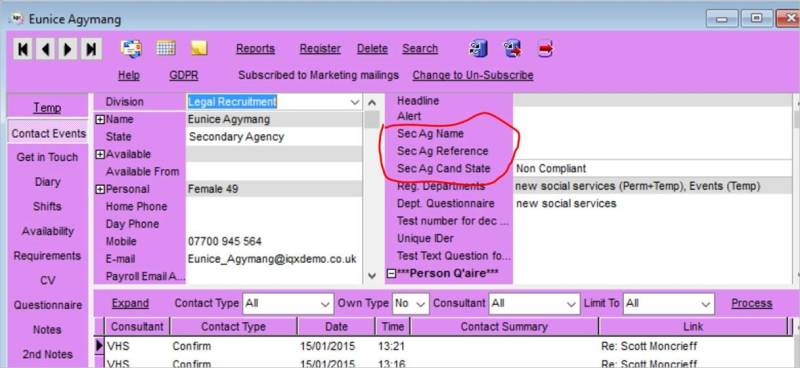Click the yellow sticky note icon
Viewport: 800px width, 368px height.
pyautogui.click(x=199, y=48)
